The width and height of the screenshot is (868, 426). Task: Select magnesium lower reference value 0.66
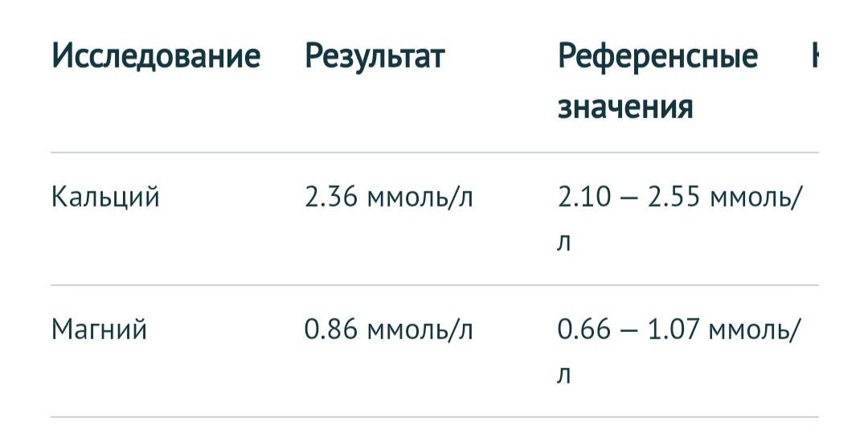(x=584, y=330)
